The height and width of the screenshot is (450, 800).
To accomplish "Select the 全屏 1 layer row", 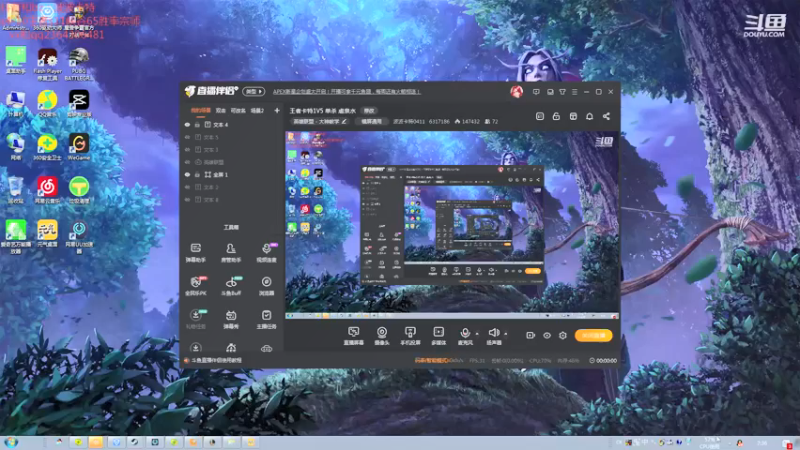I will tap(232, 174).
